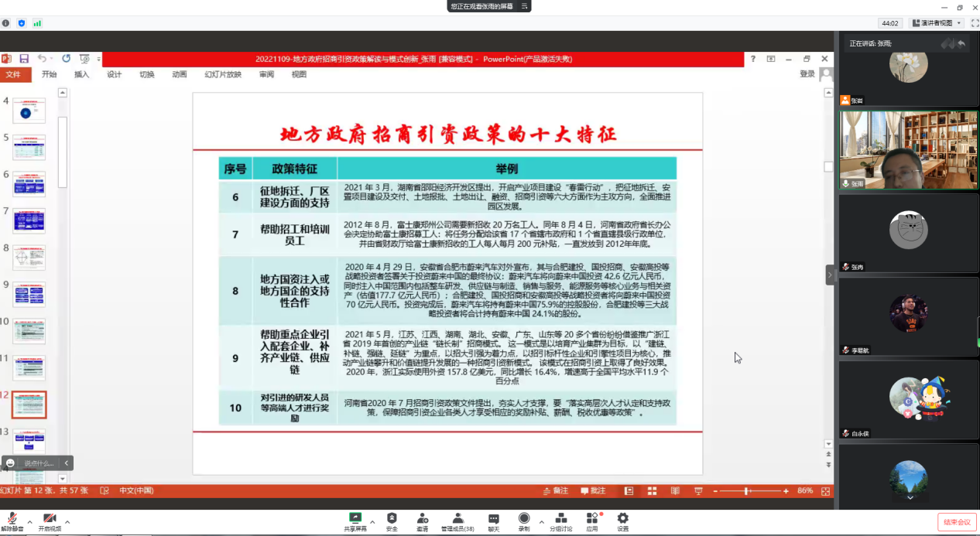Click the meeting info circle icon

pos(6,23)
